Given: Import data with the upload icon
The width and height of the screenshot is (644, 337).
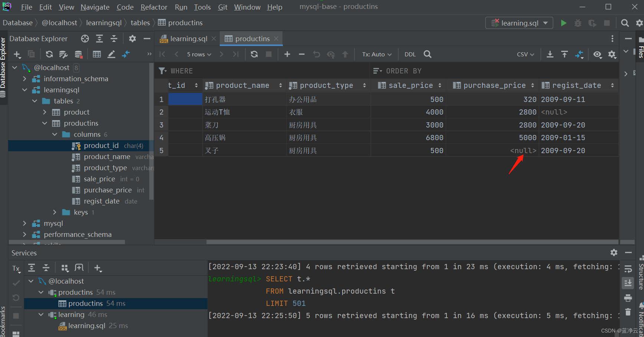Looking at the screenshot, I should (x=565, y=54).
